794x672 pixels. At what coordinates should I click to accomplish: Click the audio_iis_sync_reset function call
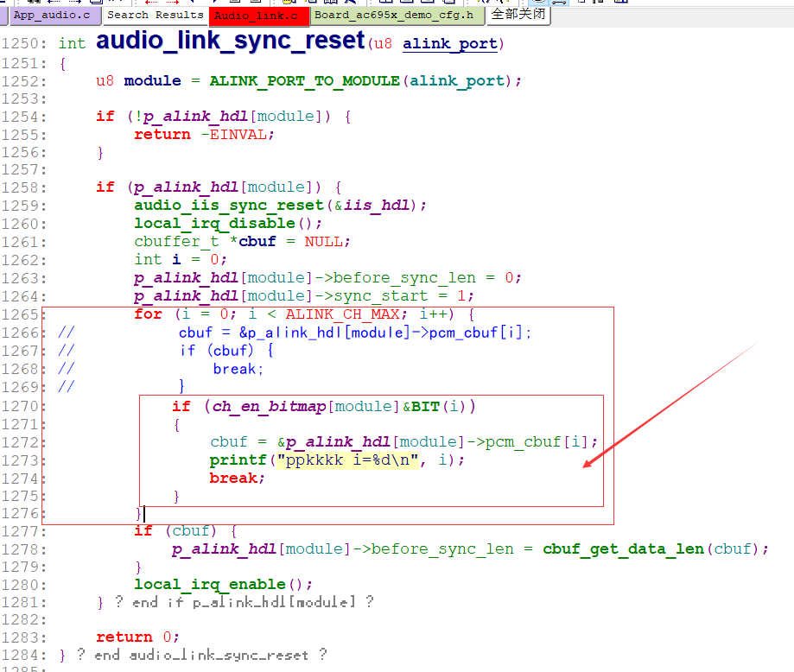[x=228, y=205]
